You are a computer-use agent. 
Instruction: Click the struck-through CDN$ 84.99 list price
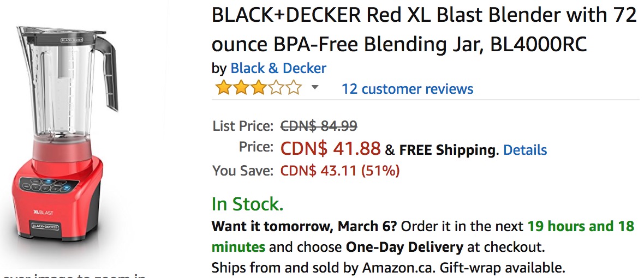pyautogui.click(x=319, y=125)
